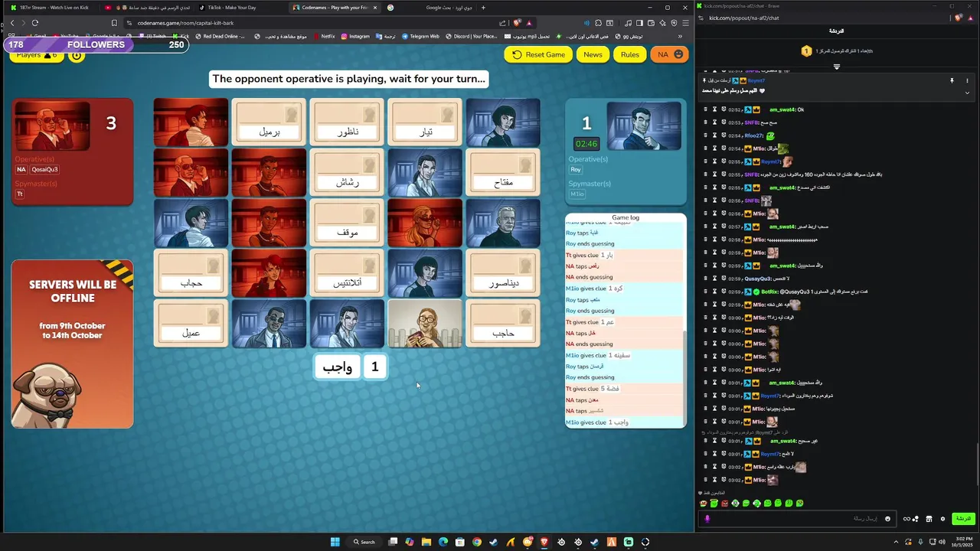Click the blue team agent portrait
This screenshot has height=551, width=980.
click(x=644, y=126)
